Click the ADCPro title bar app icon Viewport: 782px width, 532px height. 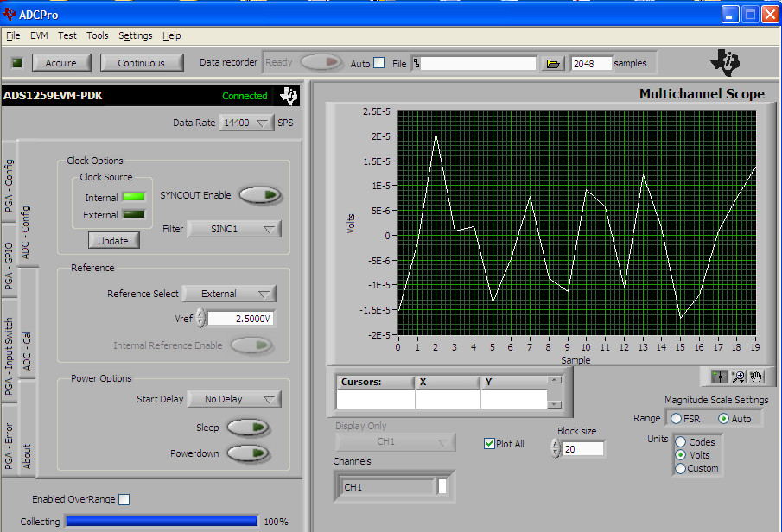coord(9,14)
